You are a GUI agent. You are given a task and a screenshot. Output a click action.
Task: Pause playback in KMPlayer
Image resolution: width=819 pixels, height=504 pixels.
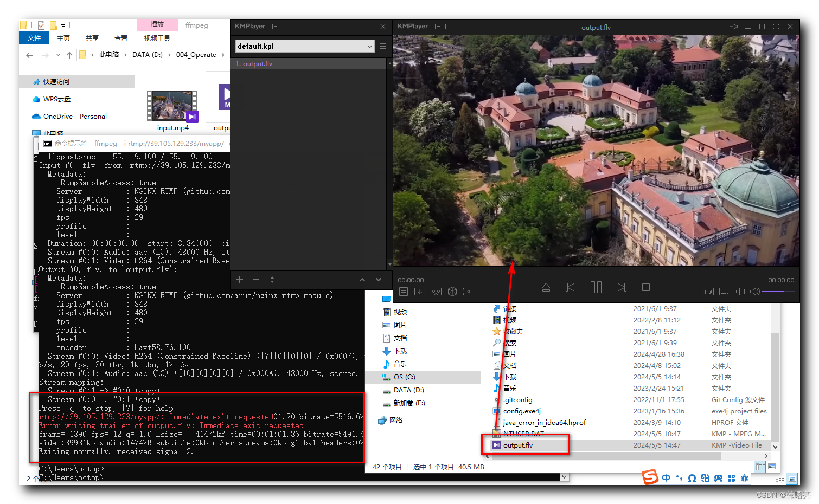596,287
